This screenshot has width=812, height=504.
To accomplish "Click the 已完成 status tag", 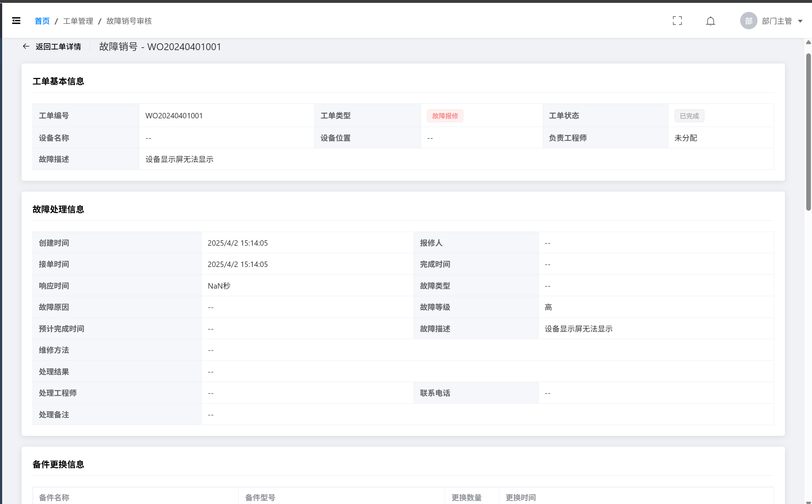I will [689, 116].
